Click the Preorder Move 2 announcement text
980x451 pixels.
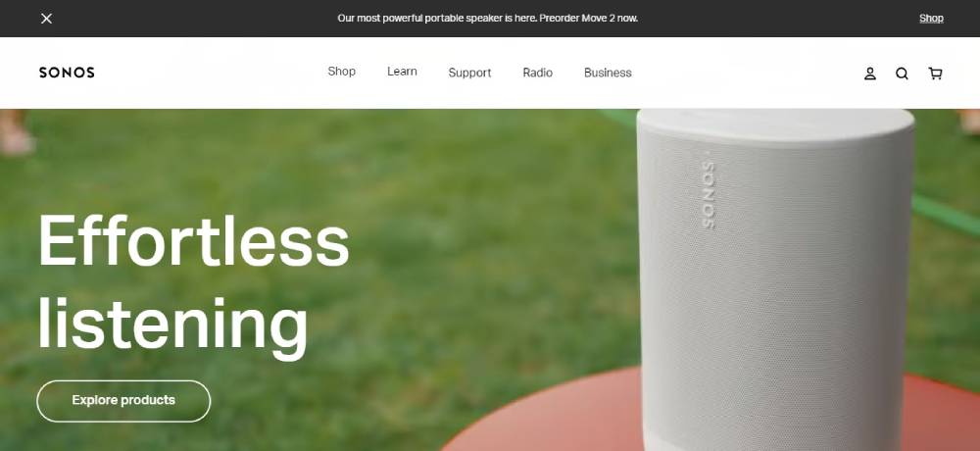pos(487,19)
